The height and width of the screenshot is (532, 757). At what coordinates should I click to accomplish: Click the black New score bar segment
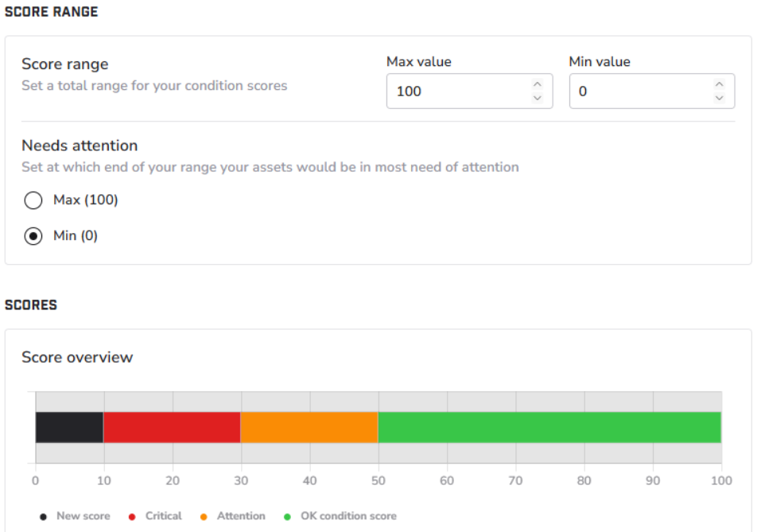click(x=69, y=427)
